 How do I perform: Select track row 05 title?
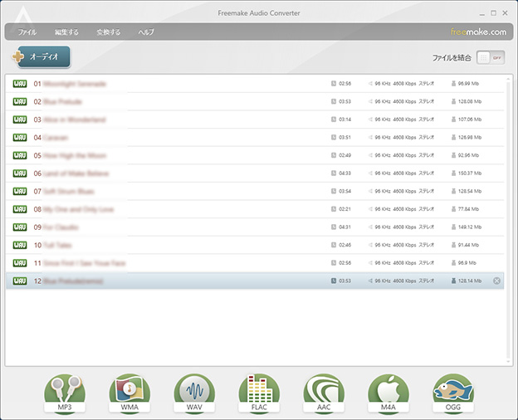coord(70,155)
